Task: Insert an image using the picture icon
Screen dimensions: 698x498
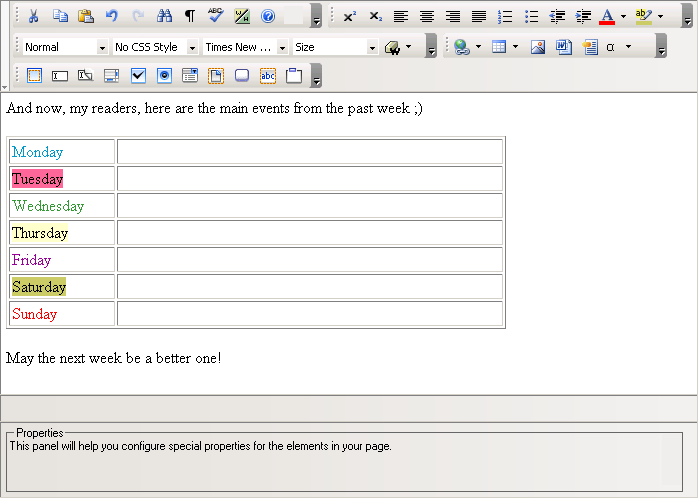Action: coord(538,47)
